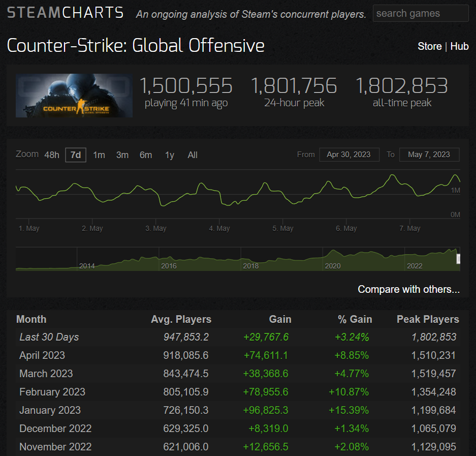
Task: Select the November 2022 row label
Action: click(55, 446)
